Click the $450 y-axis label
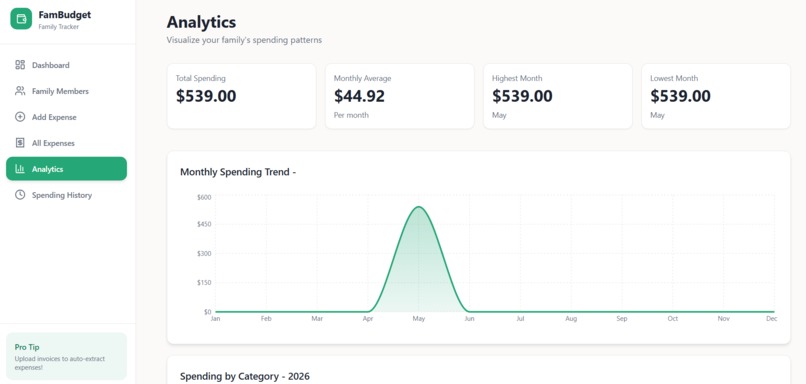 204,224
